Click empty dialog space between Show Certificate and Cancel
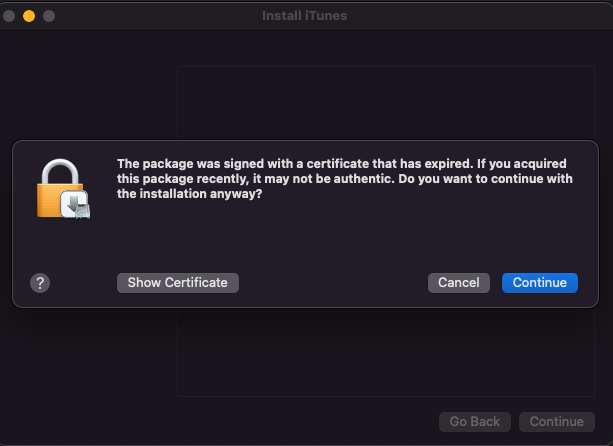The width and height of the screenshot is (613, 446). 333,283
